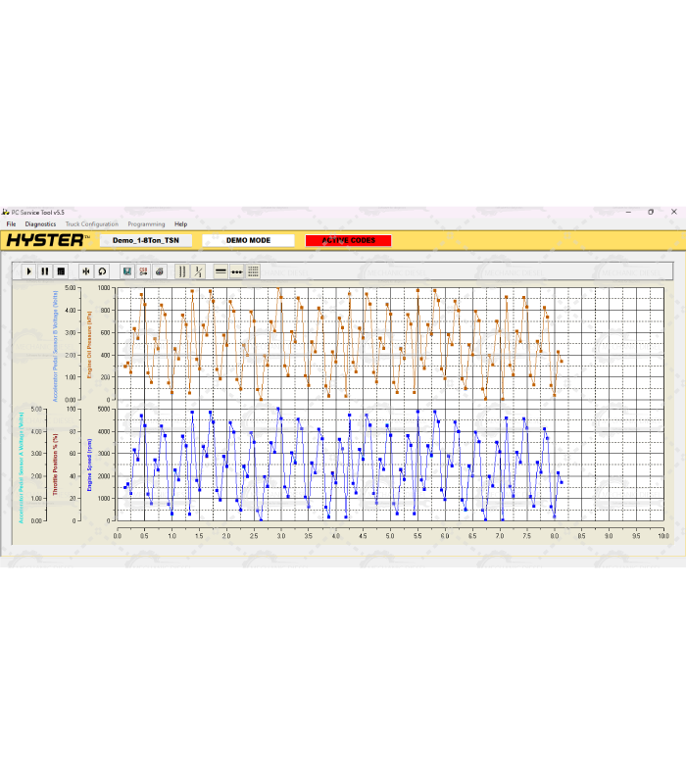
Task: Open the Diagnostics menu
Action: [x=40, y=224]
